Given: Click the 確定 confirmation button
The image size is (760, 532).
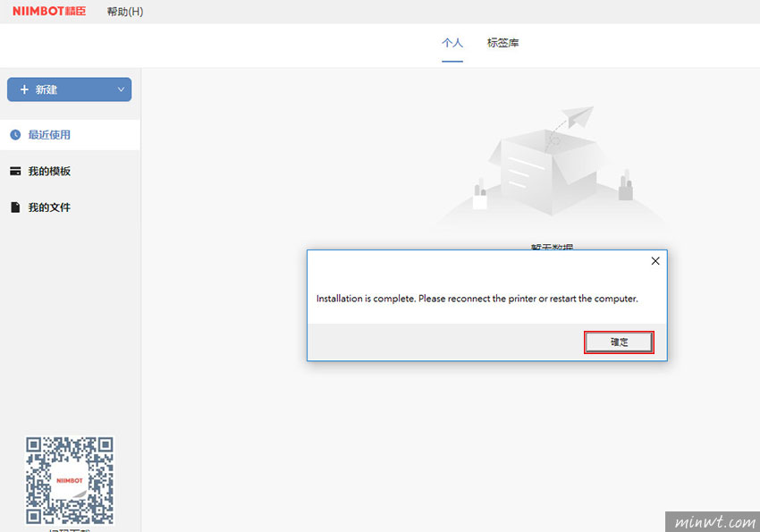Looking at the screenshot, I should coord(619,342).
